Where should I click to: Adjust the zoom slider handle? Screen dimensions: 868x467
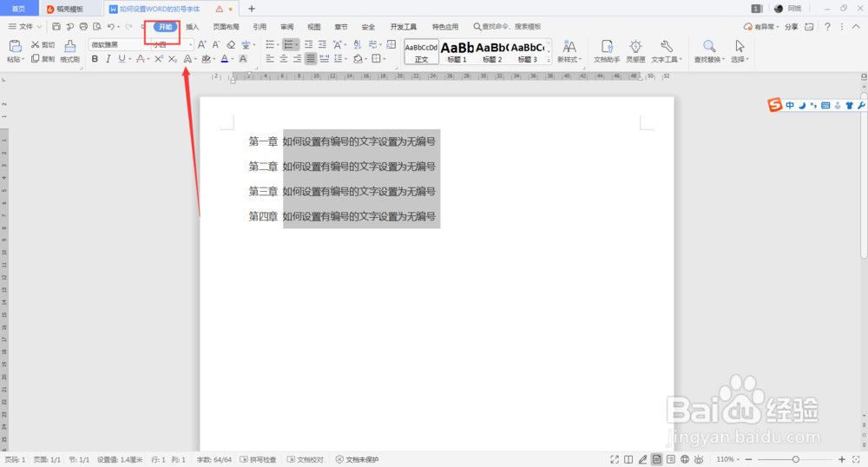tap(795, 459)
